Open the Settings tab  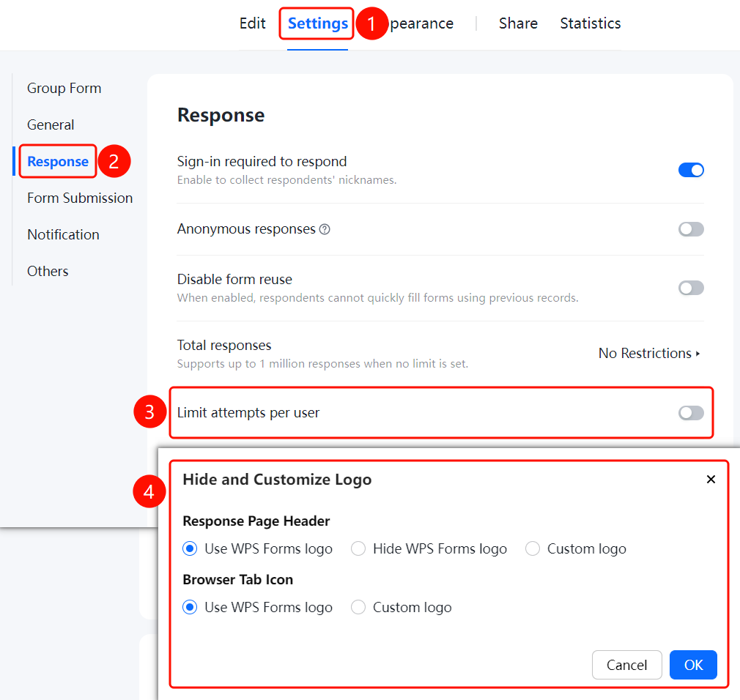[318, 23]
